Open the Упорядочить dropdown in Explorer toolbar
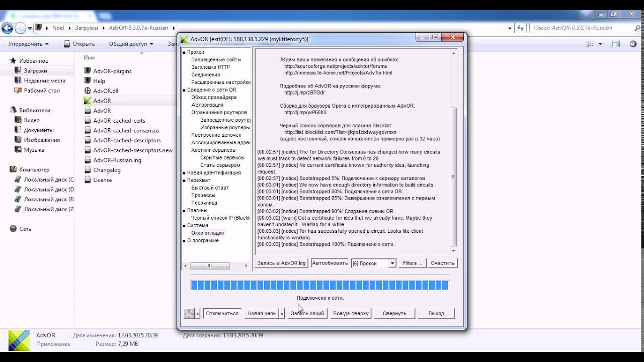Image resolution: width=644 pixels, height=362 pixels. pos(29,44)
